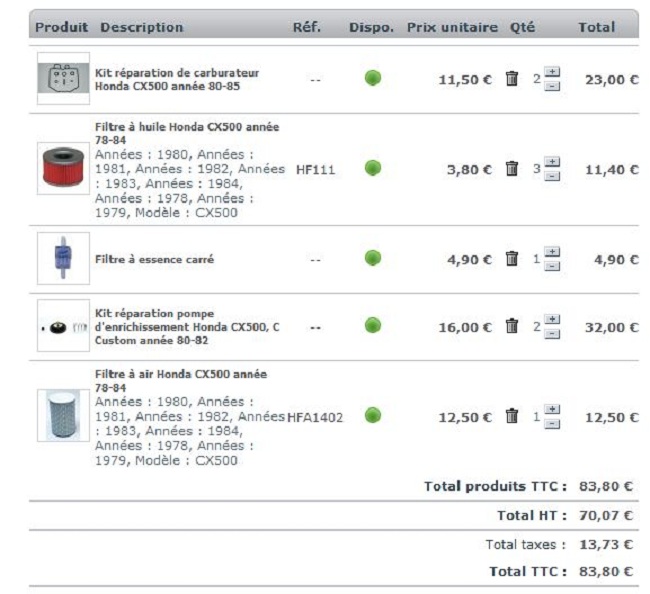Viewport: 650px width, 594px height.
Task: Add one more Filtre à essence carré
Action: click(553, 252)
